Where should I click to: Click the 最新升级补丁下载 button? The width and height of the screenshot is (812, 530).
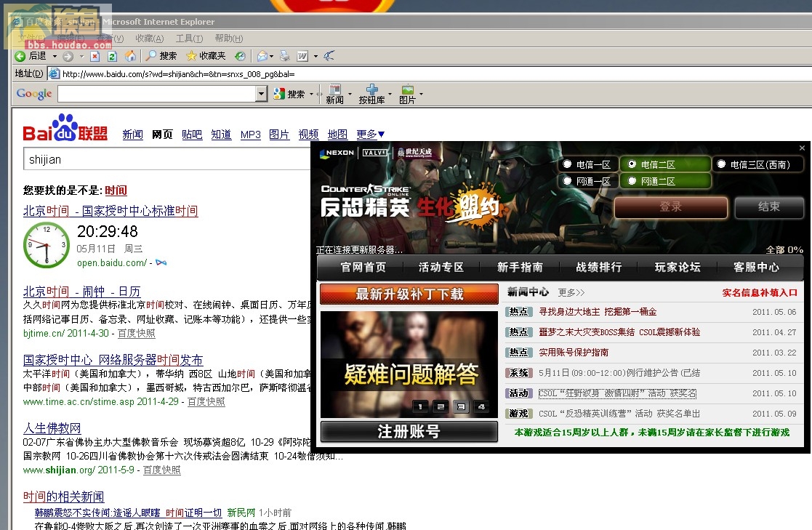(409, 294)
